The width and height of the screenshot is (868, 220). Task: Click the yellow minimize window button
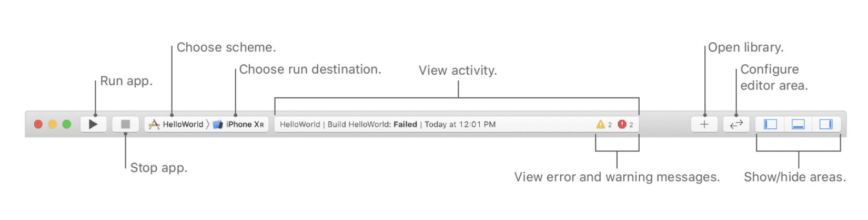point(53,124)
